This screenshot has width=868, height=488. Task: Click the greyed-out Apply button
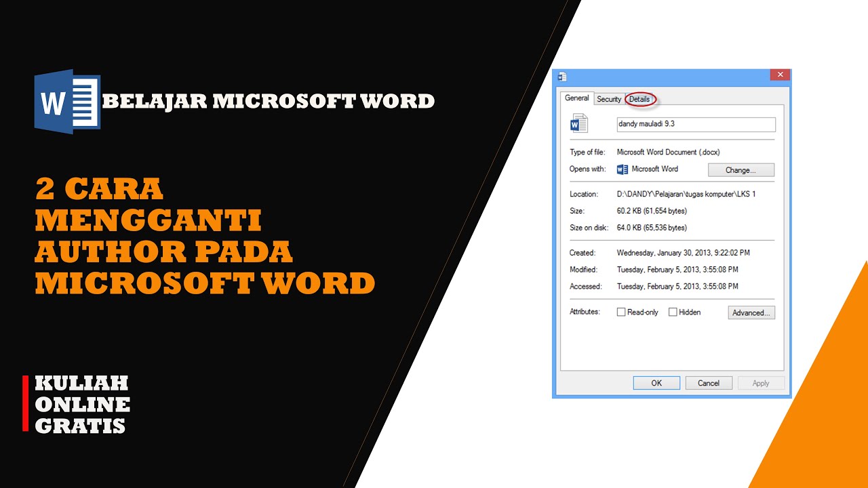(x=761, y=383)
